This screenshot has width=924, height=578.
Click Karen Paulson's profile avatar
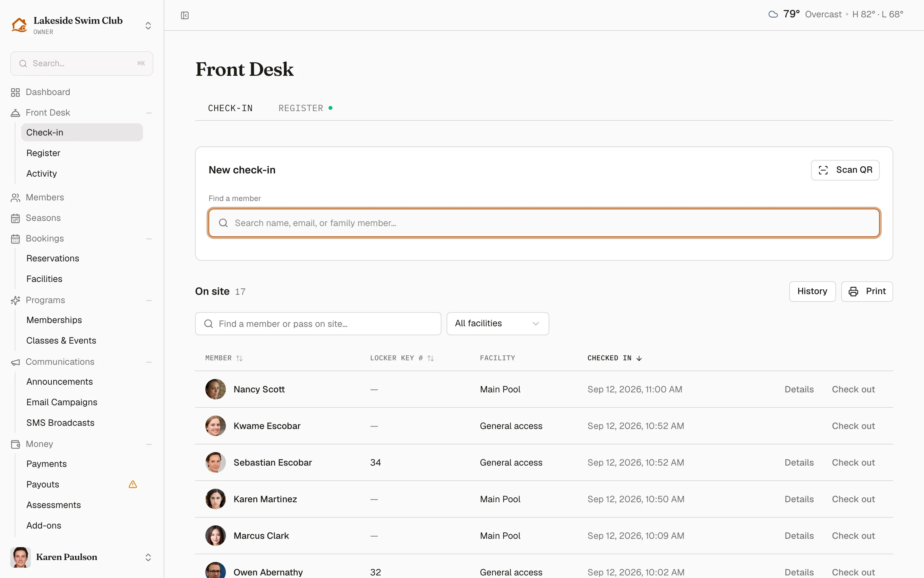[21, 557]
